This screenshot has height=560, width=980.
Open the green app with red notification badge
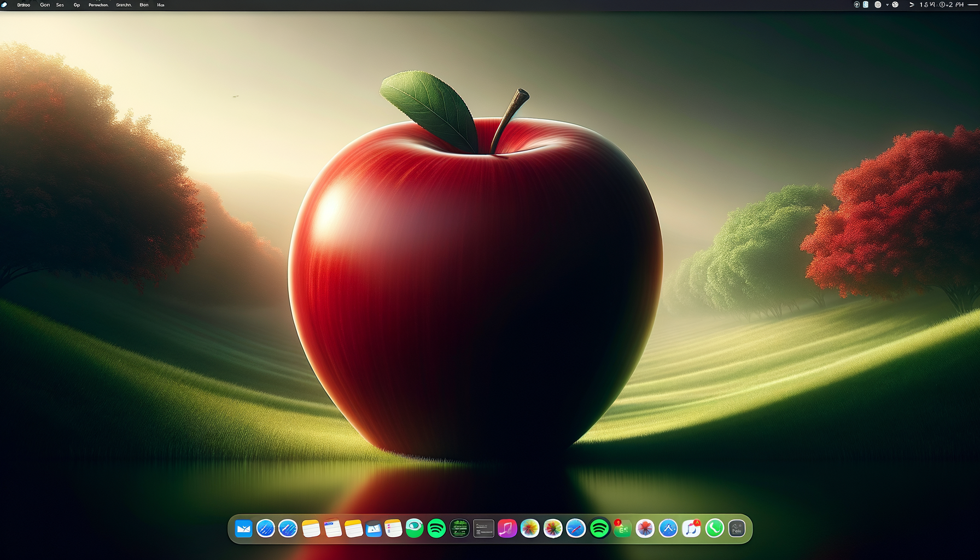(622, 529)
